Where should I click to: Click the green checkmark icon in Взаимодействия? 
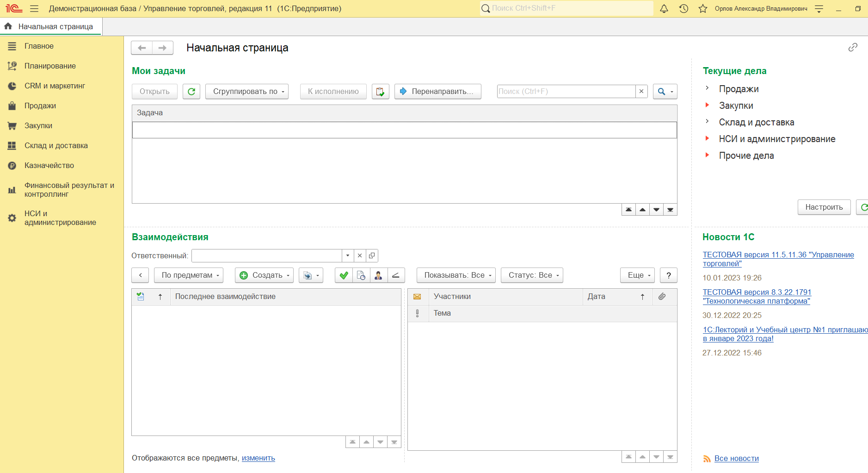(344, 275)
